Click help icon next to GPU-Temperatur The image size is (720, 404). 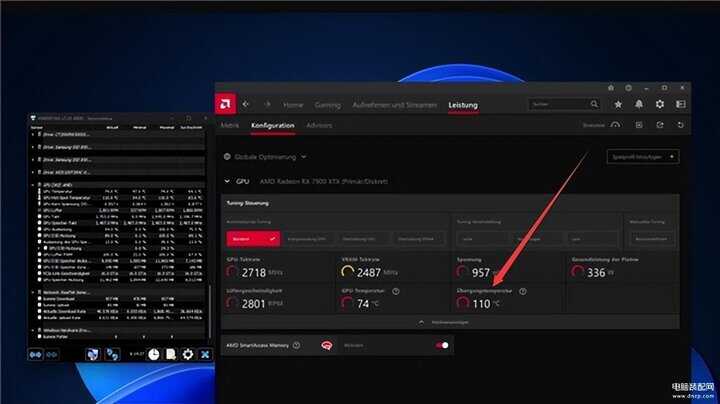pyautogui.click(x=396, y=291)
